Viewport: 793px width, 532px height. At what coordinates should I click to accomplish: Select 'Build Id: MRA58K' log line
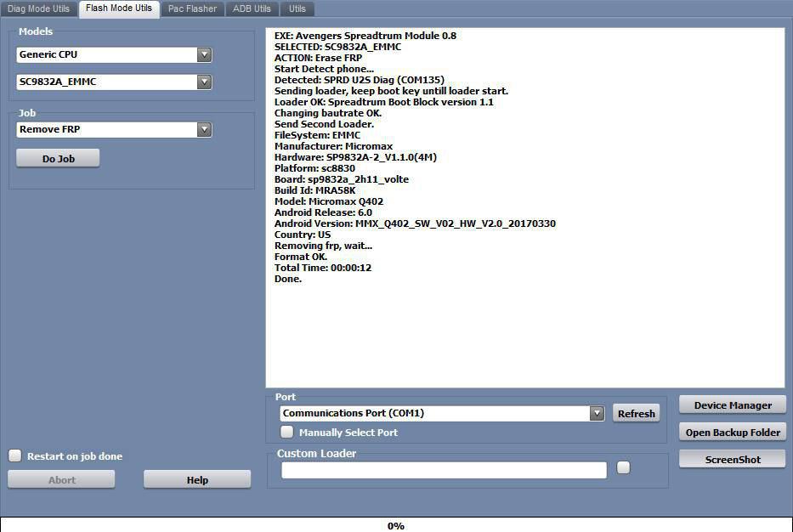click(315, 190)
